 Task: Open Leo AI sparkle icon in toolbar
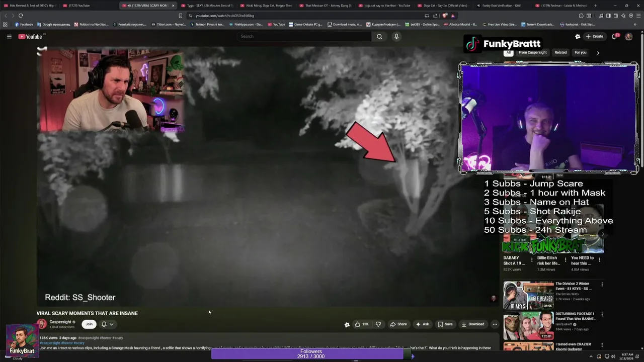point(623,16)
